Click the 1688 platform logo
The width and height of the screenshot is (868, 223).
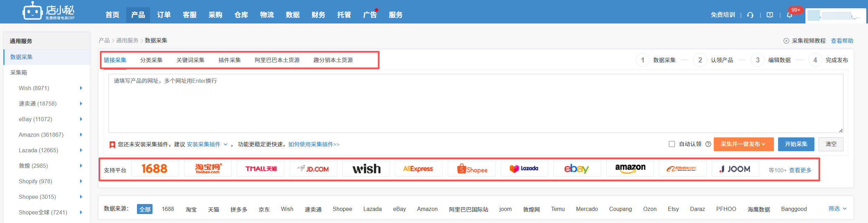[155, 169]
